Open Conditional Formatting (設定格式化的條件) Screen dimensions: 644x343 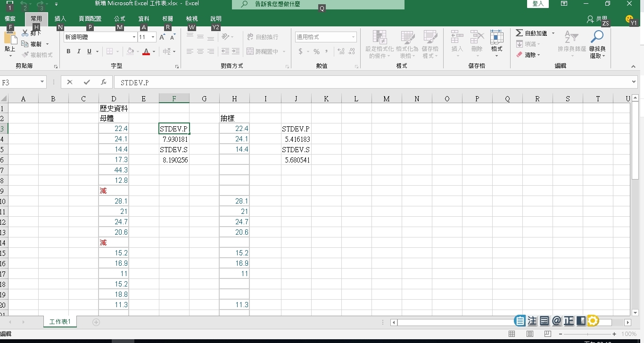click(x=379, y=44)
